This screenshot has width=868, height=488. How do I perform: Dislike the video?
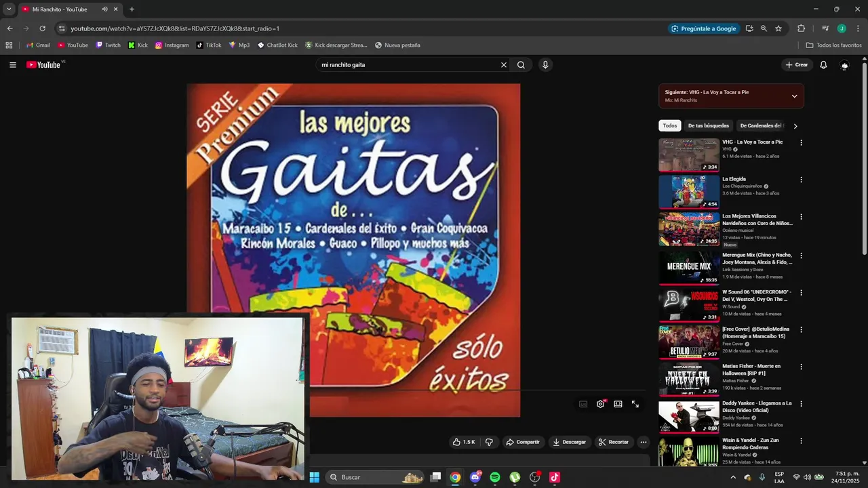click(489, 442)
